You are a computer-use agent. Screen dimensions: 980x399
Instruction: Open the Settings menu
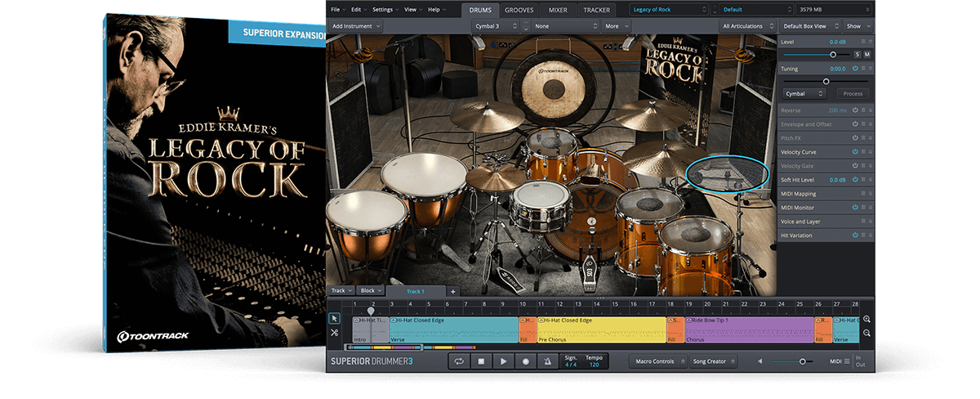pos(384,9)
